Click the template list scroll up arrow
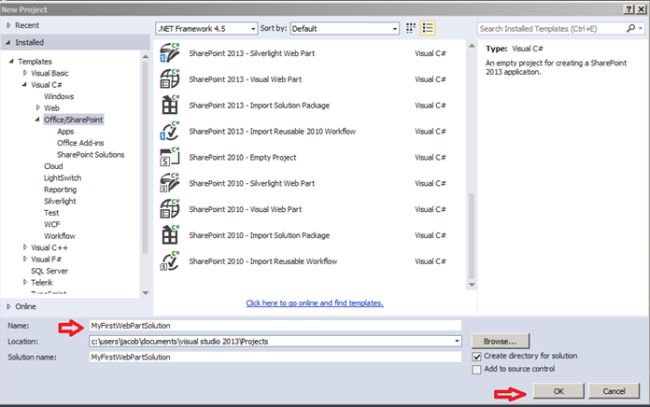The image size is (650, 407). point(472,46)
